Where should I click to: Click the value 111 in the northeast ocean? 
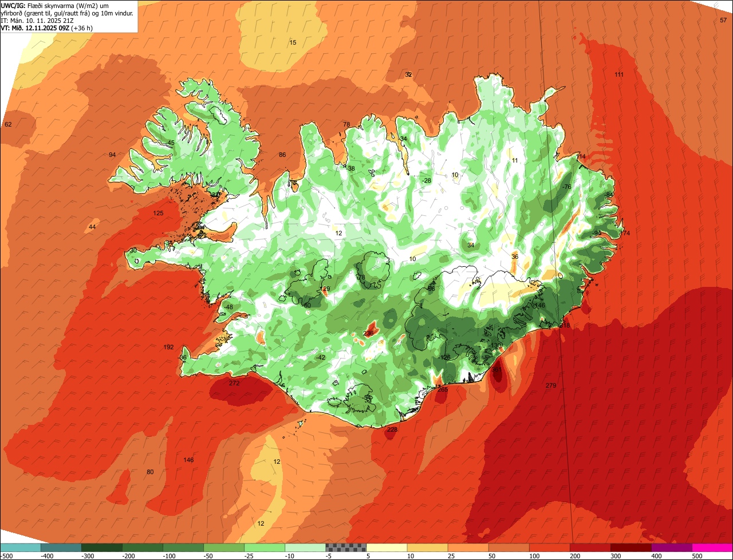tap(619, 74)
